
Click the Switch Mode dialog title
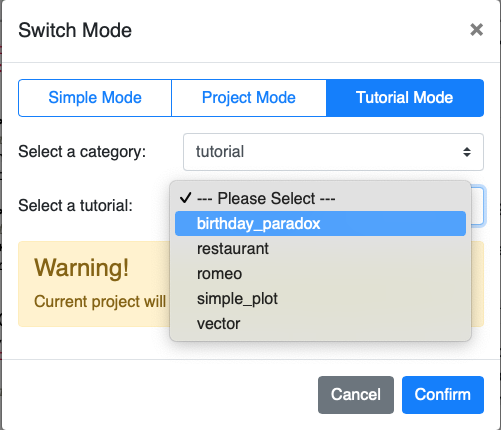tap(75, 30)
